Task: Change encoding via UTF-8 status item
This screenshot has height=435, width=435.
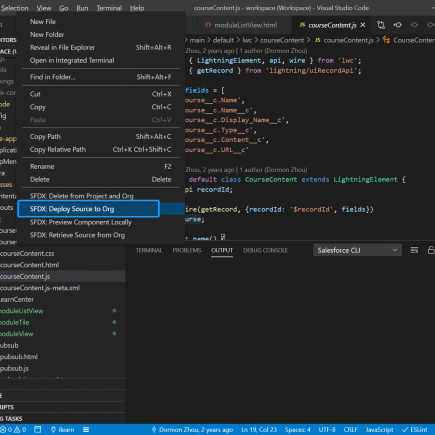Action: [327, 430]
